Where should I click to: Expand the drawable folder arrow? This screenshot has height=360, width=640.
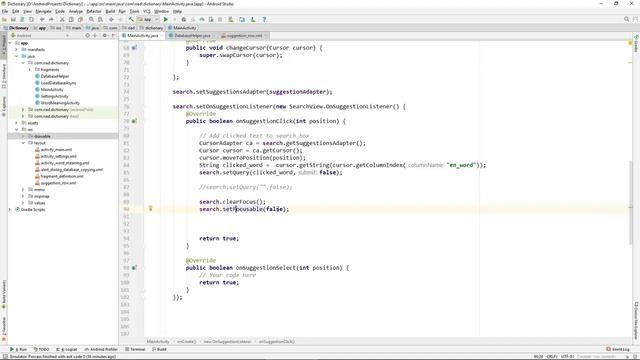point(23,136)
